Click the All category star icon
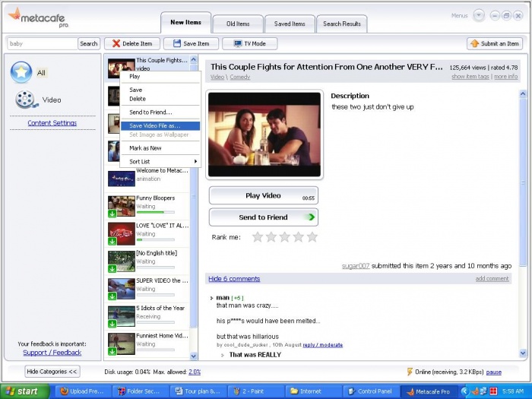This screenshot has width=532, height=399. tap(21, 73)
